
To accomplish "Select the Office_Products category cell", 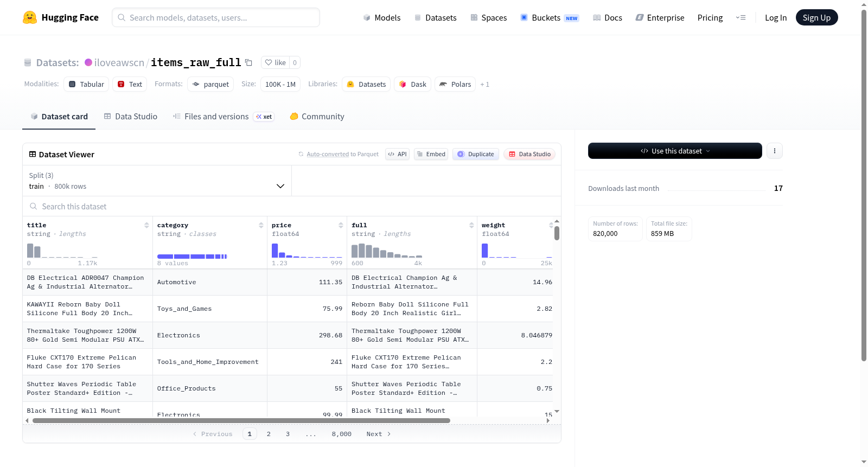I will pyautogui.click(x=210, y=388).
